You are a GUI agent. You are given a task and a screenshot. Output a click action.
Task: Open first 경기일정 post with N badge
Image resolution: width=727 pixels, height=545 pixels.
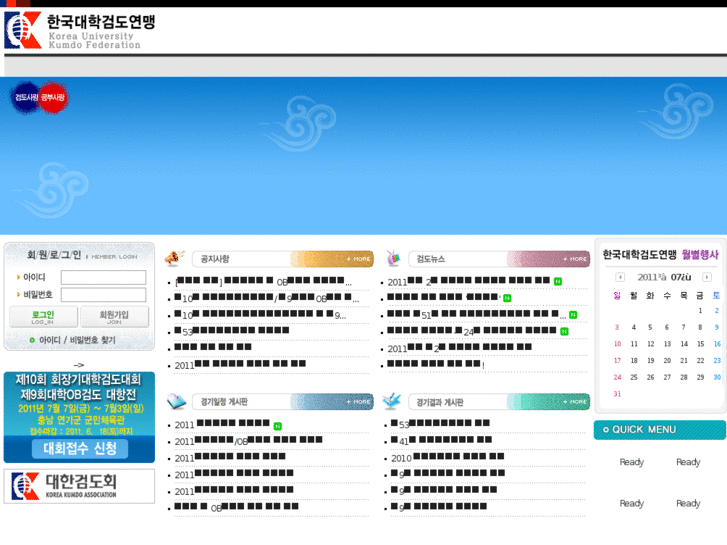click(222, 424)
